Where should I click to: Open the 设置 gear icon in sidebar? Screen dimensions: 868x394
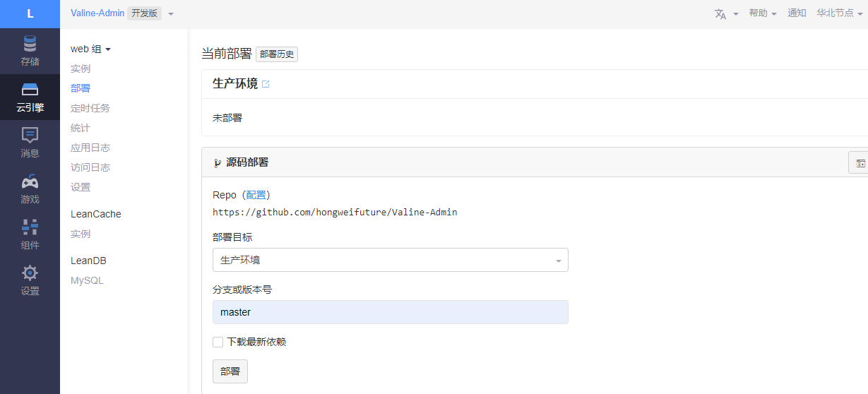(x=30, y=273)
